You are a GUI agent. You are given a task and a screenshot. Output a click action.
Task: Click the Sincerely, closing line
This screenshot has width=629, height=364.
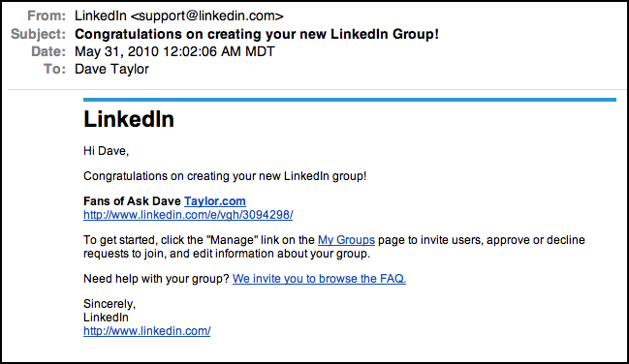pos(110,304)
